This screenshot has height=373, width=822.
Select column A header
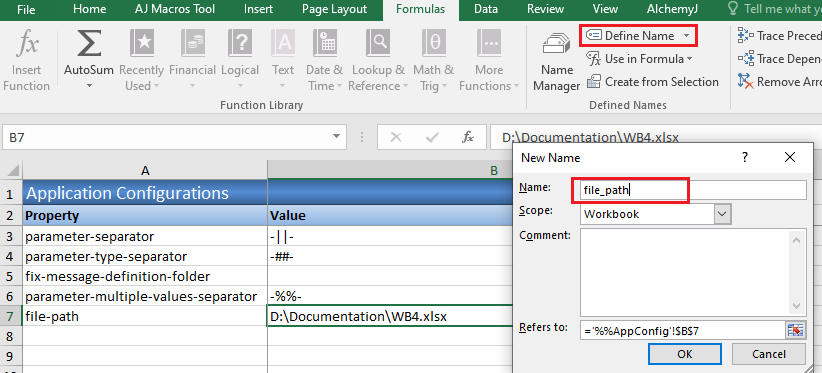tap(145, 170)
